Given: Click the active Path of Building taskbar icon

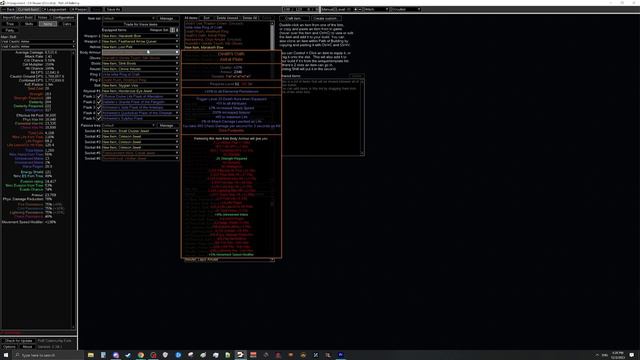Looking at the screenshot, I should [x=240, y=355].
